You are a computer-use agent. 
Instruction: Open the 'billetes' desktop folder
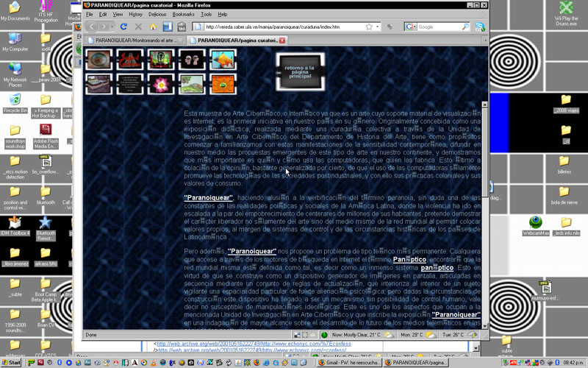click(564, 164)
